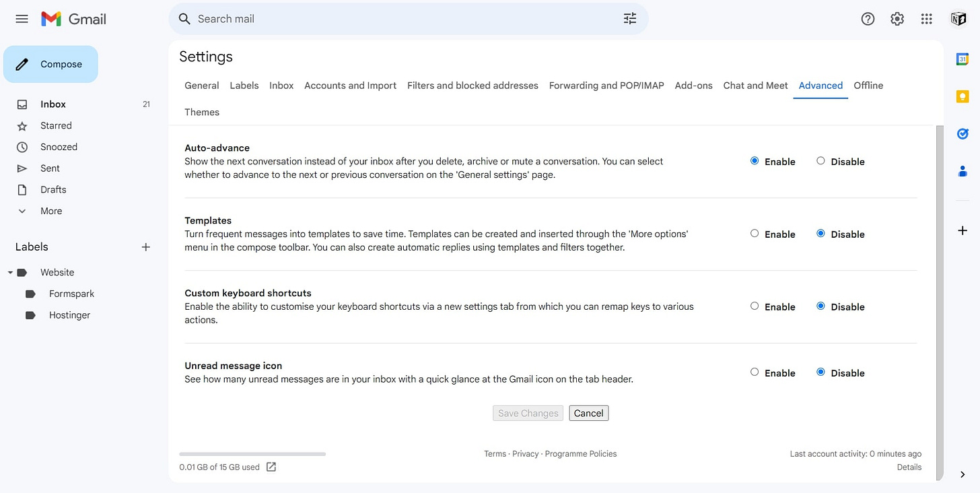This screenshot has width=980, height=493.
Task: Open Google Calendar in the side panel
Action: (962, 59)
